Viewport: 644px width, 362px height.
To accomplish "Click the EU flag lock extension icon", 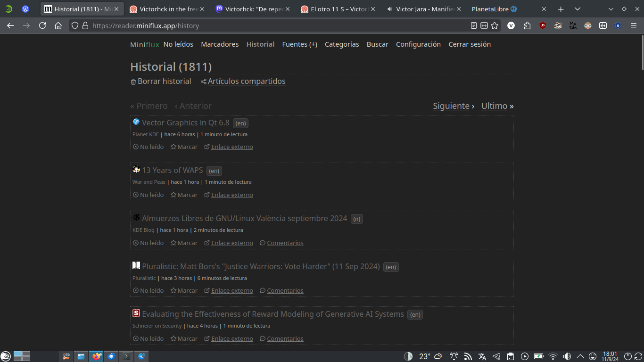I will [x=618, y=26].
